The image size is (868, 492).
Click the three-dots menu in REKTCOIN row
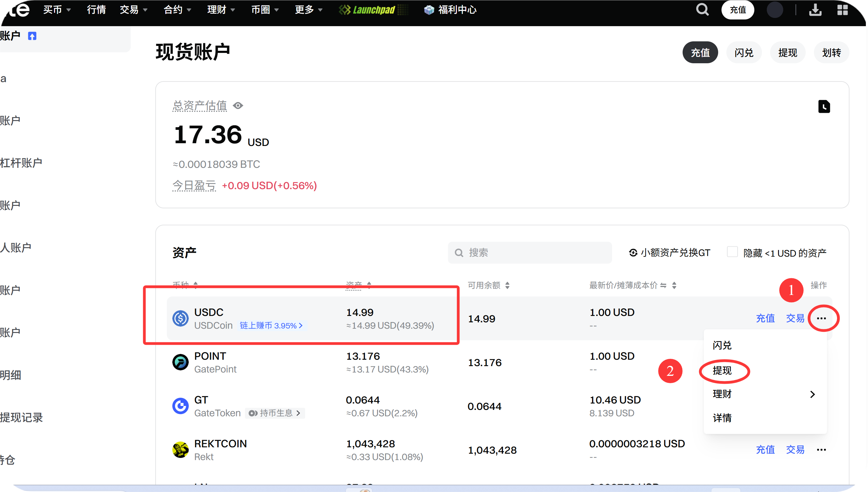821,450
